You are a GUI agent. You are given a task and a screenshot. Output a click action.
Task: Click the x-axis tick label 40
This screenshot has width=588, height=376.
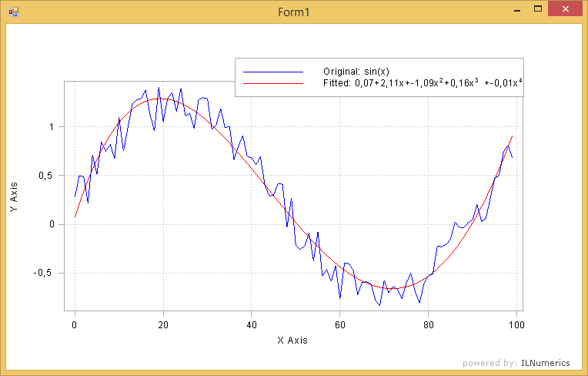252,325
